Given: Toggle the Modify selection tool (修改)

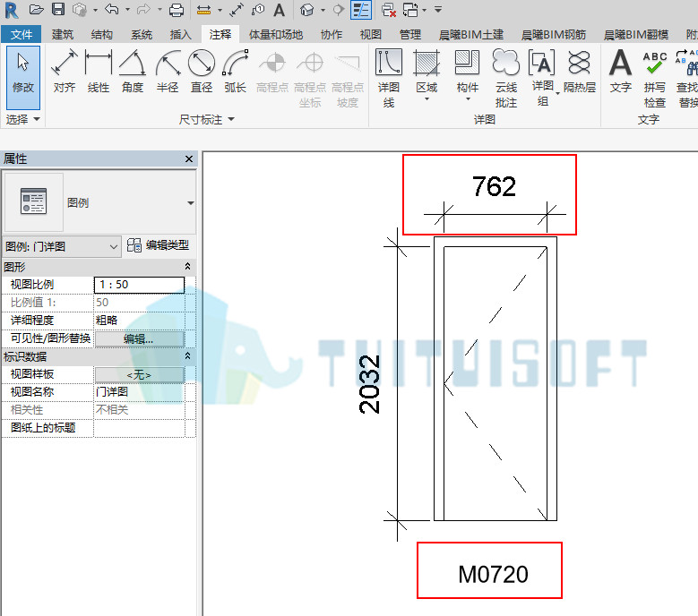Looking at the screenshot, I should [x=23, y=78].
